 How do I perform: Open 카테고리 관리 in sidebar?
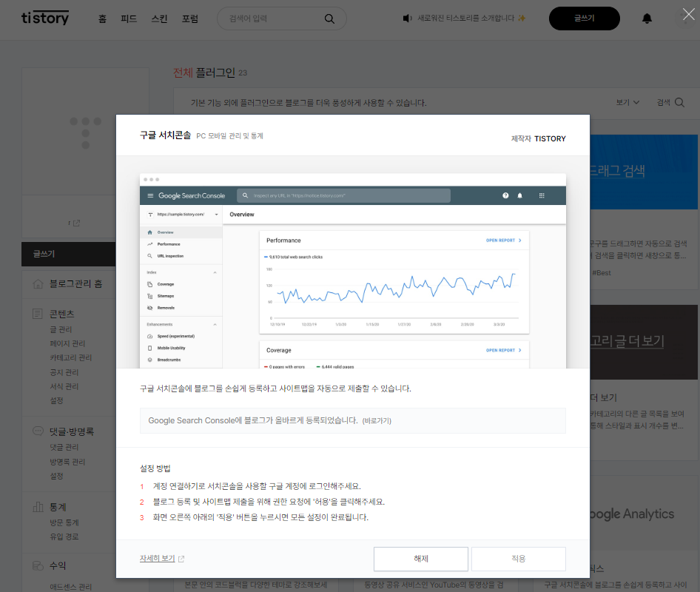[70, 357]
